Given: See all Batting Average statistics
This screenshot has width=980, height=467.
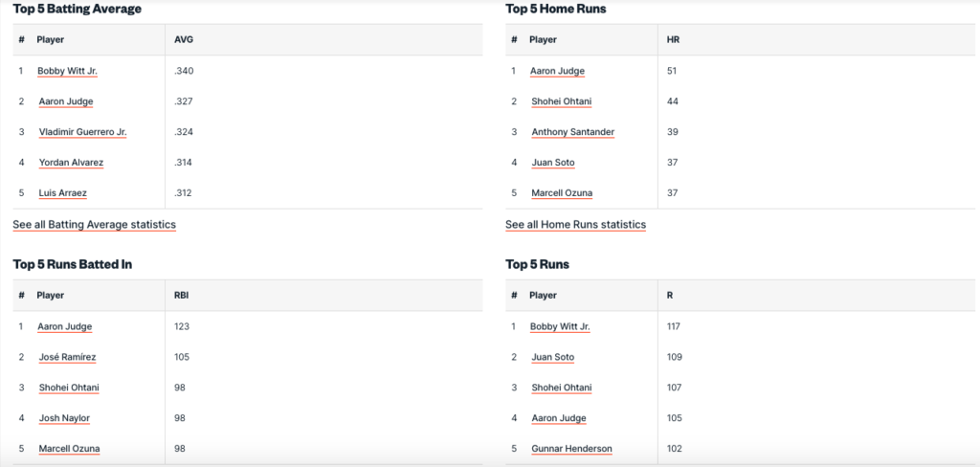Looking at the screenshot, I should 94,225.
